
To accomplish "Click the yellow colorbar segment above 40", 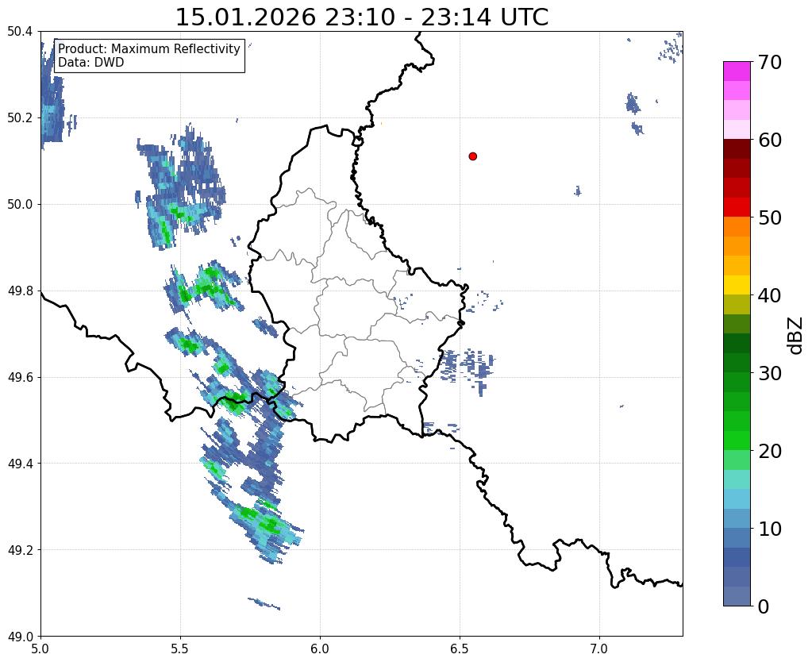I will (x=737, y=285).
